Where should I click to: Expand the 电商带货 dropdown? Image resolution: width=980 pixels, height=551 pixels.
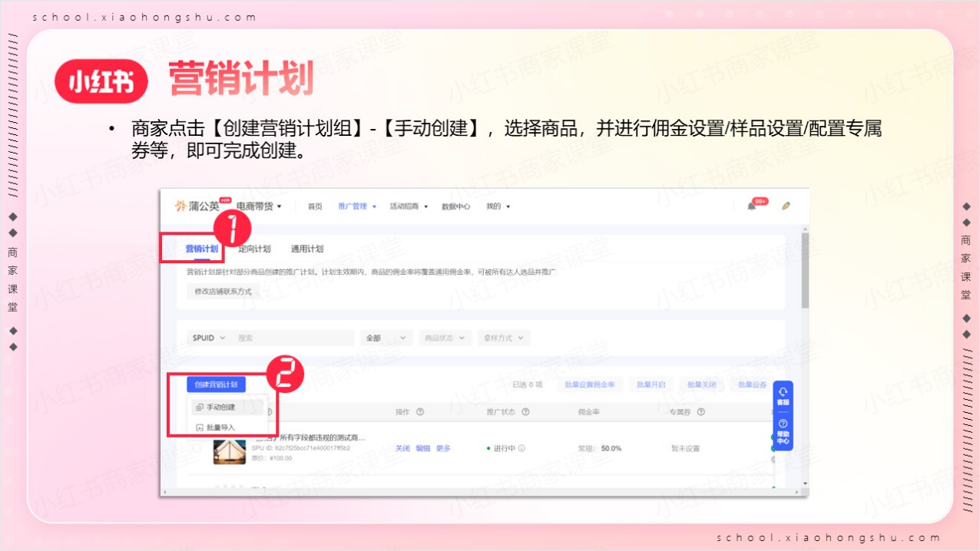click(x=259, y=206)
